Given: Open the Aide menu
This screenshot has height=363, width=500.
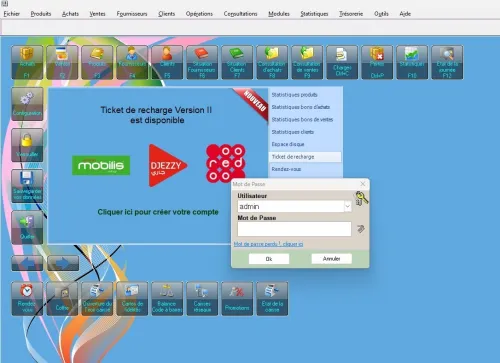Looking at the screenshot, I should pos(405,14).
